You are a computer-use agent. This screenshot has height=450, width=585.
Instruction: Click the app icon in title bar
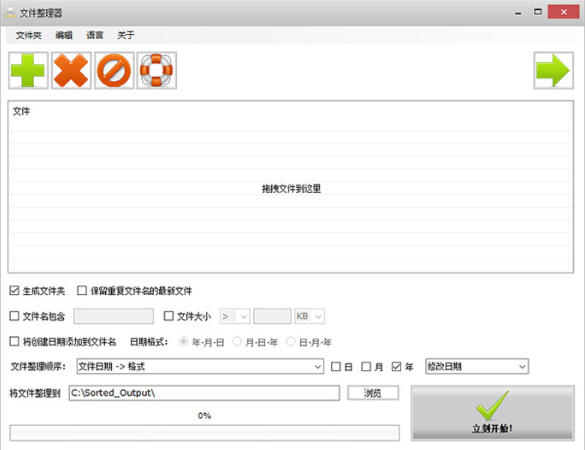10,13
